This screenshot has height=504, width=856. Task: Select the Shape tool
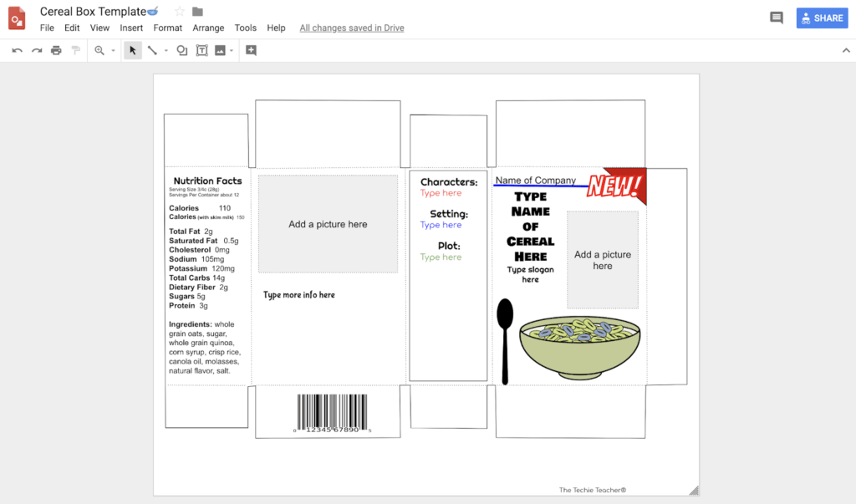(182, 50)
